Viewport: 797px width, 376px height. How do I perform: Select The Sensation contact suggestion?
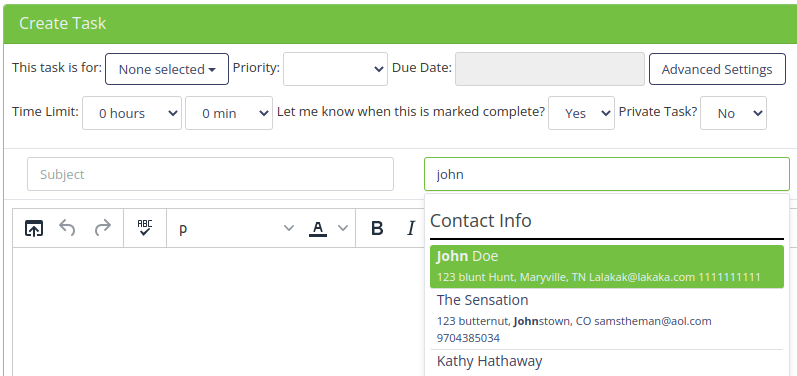coord(607,319)
